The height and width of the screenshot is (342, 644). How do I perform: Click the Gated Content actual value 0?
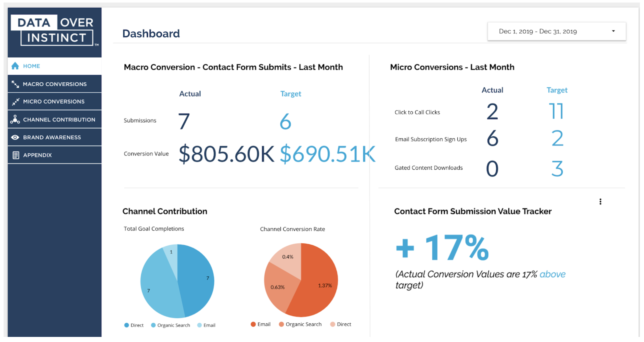pyautogui.click(x=492, y=168)
